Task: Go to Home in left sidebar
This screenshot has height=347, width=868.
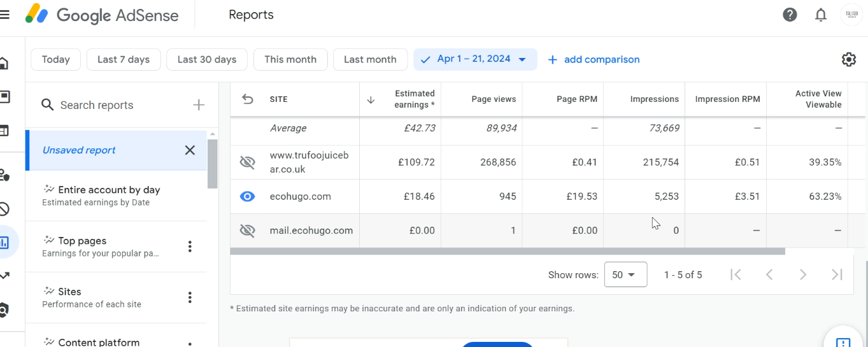Action: click(4, 63)
